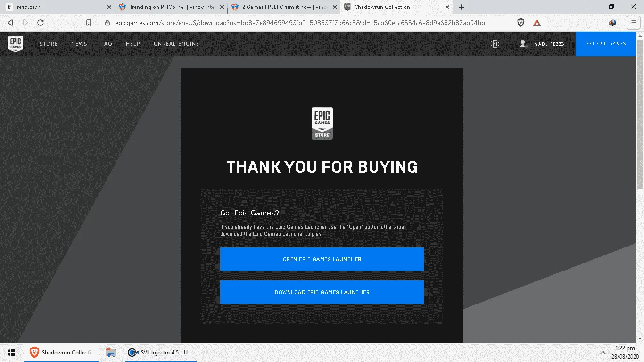The image size is (644, 362).
Task: Switch to Trending on PHCorner tab
Action: pos(171,7)
